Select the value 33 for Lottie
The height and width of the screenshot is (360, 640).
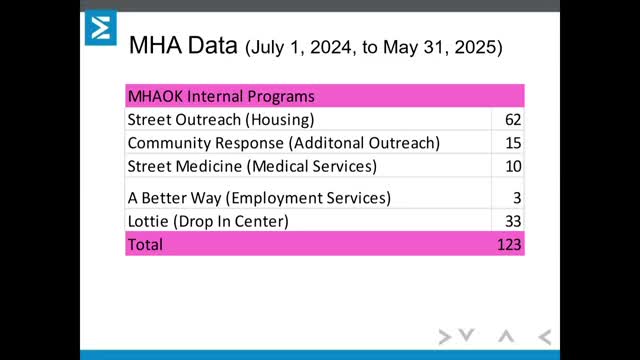coord(513,221)
